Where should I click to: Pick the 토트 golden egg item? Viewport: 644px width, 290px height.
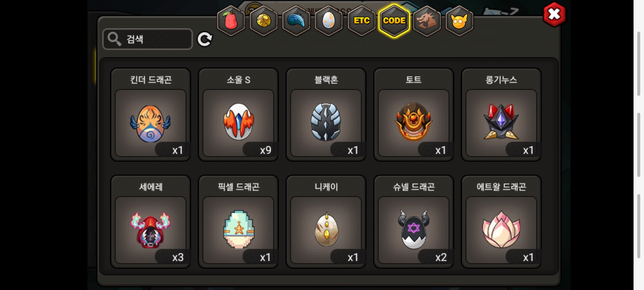[414, 115]
